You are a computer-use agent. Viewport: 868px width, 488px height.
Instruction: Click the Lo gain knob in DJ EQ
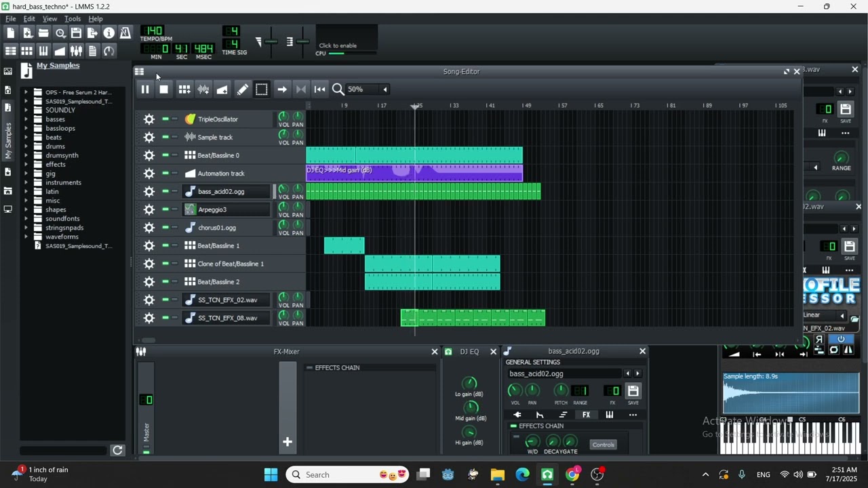[469, 384]
